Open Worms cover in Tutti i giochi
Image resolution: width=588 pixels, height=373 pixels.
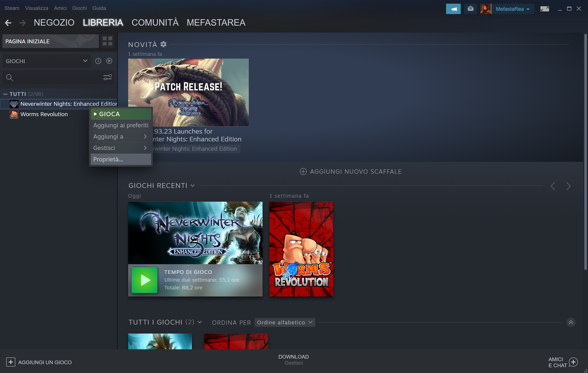coord(236,341)
